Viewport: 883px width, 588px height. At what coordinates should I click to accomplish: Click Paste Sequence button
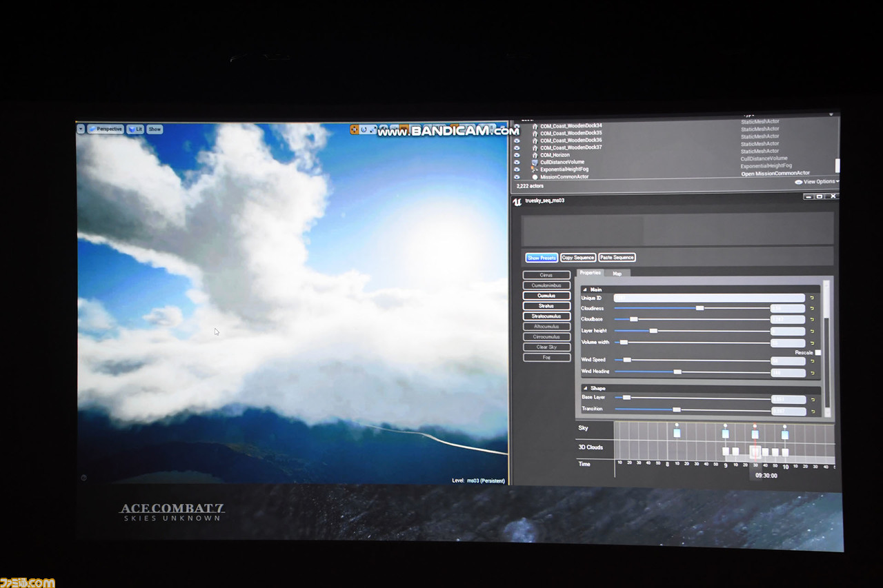point(617,258)
